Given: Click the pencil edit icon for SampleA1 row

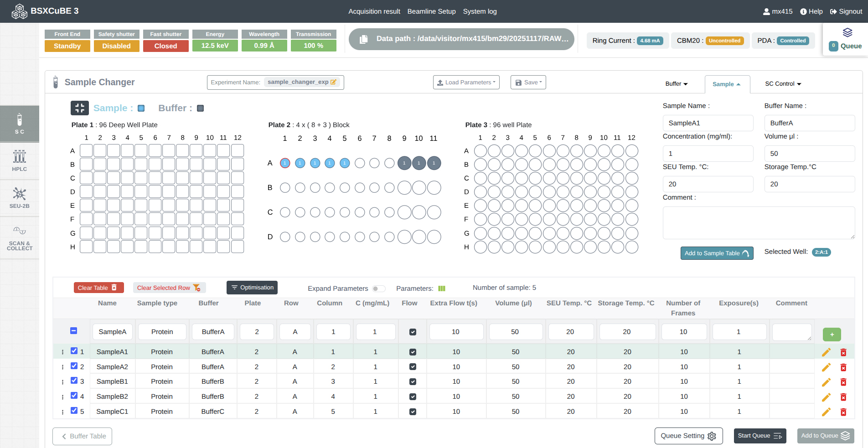Looking at the screenshot, I should tap(826, 352).
